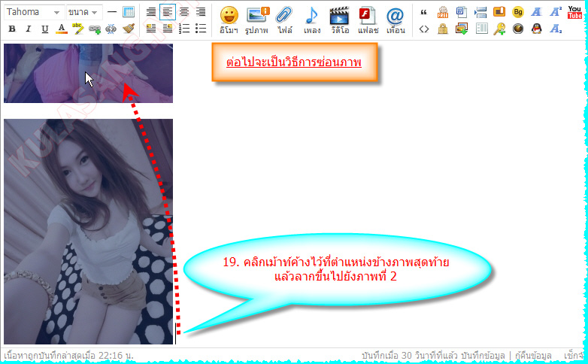Apply superscript with the A² icon

pyautogui.click(x=556, y=12)
